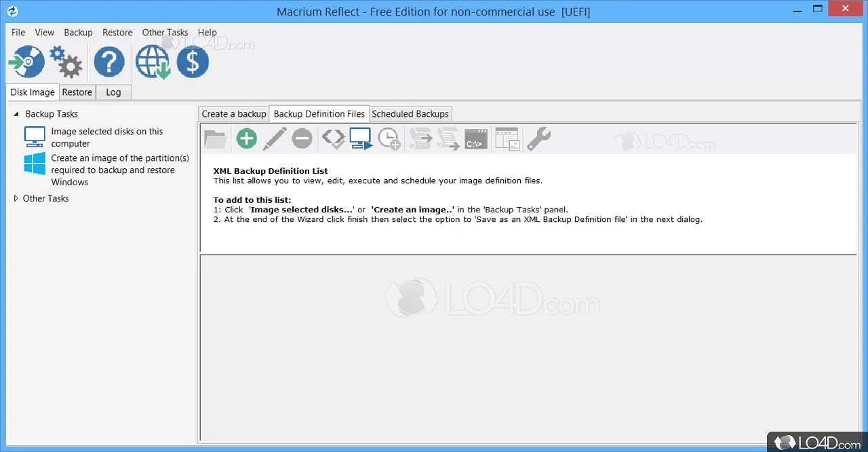Click the globe download updates icon
Screen dimensions: 868x452
pos(152,62)
